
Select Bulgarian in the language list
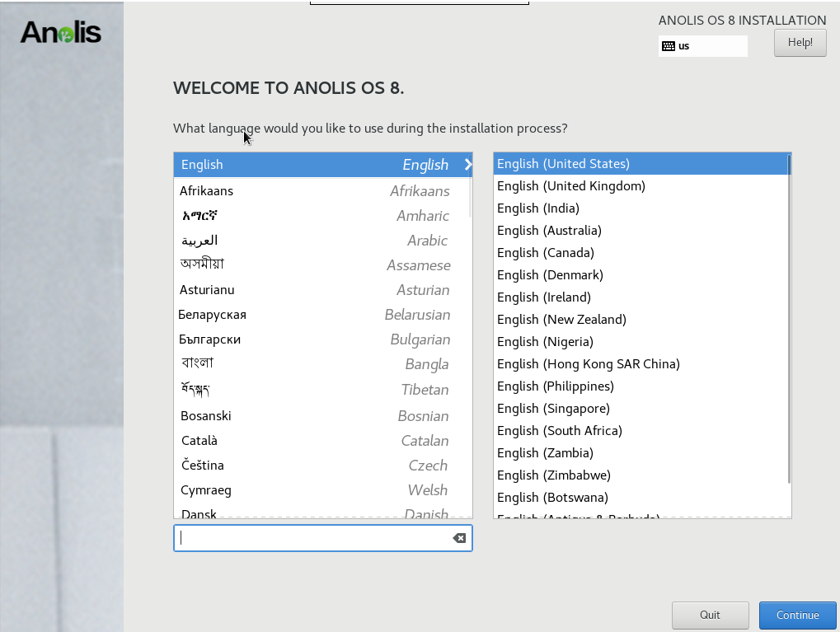[x=322, y=339]
